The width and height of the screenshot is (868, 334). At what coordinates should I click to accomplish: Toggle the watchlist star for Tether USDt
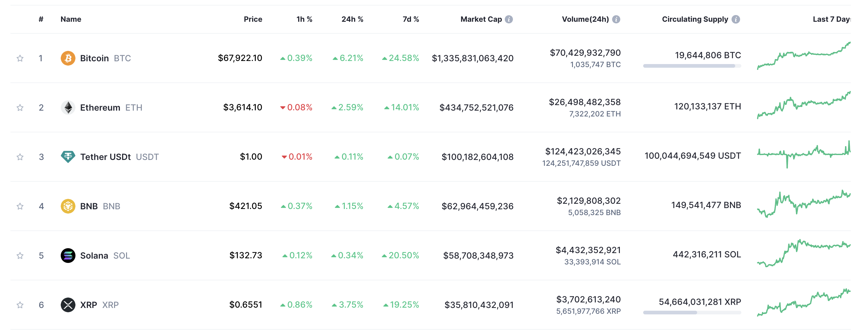click(20, 157)
